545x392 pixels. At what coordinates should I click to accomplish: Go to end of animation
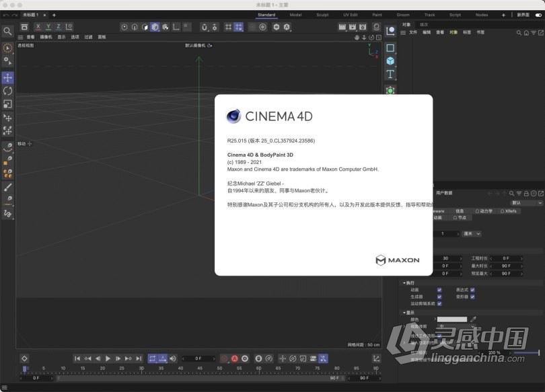(x=139, y=358)
